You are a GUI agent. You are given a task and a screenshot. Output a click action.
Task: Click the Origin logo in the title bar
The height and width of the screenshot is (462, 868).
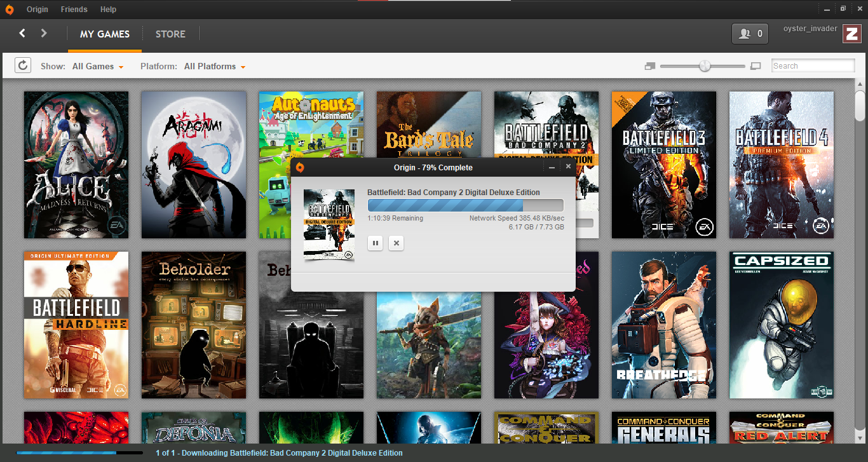click(9, 9)
